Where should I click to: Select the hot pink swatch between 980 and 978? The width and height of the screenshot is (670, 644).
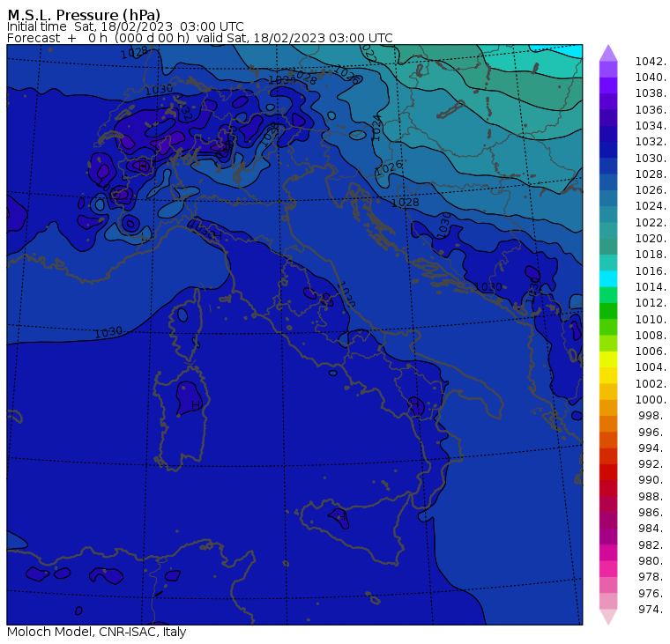tap(608, 569)
